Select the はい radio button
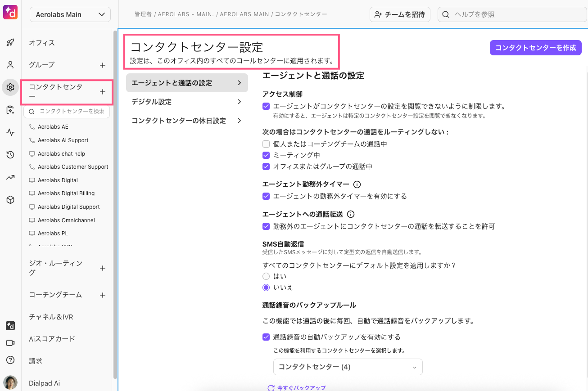588x391 pixels. 266,276
